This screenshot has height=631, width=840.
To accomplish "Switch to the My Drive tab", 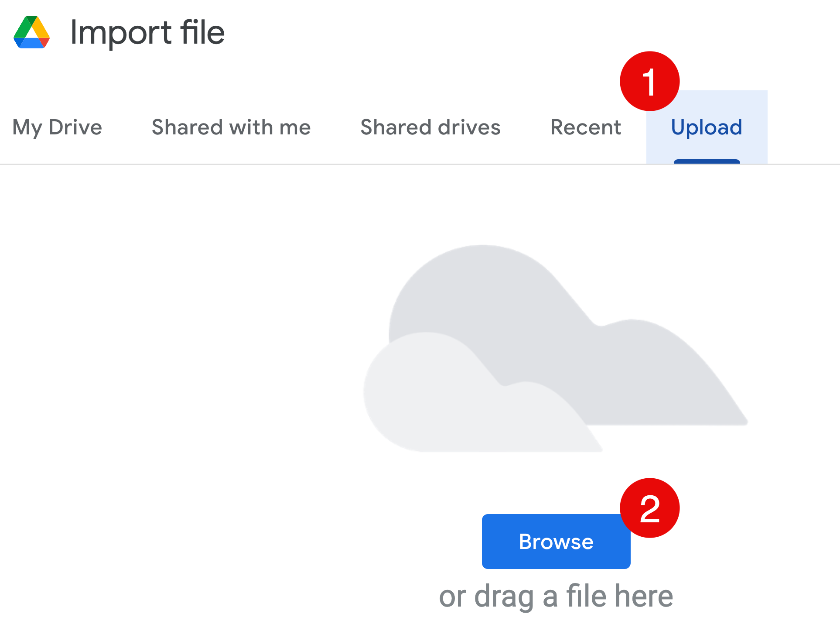I will click(57, 127).
